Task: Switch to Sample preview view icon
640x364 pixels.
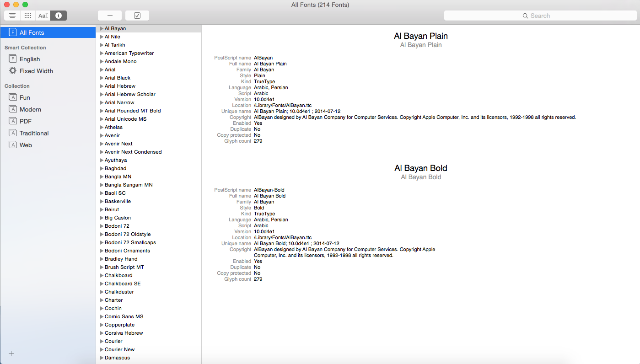Action: coord(12,16)
